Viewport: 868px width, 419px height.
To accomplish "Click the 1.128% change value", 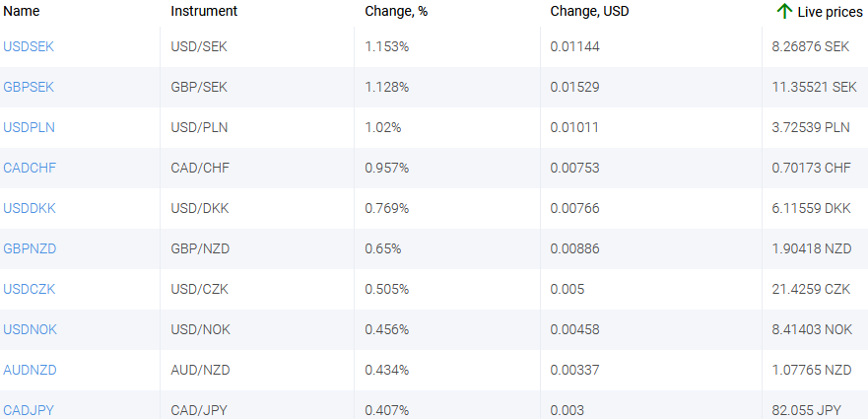I will point(387,87).
